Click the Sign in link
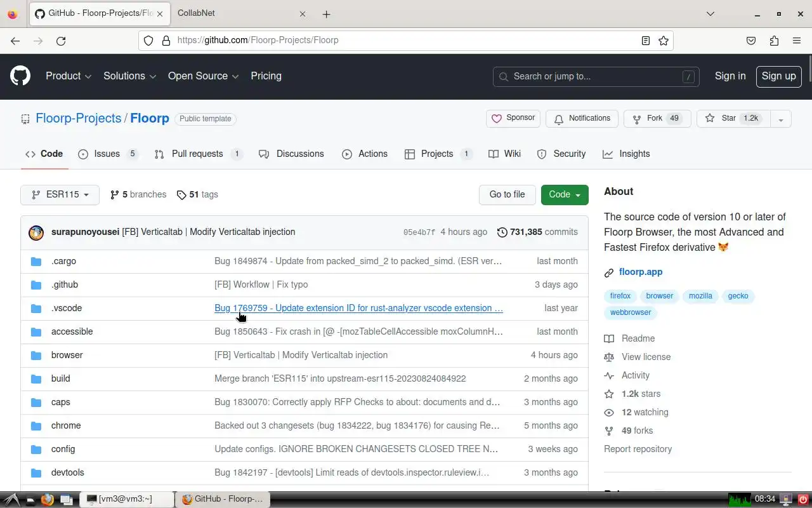 (730, 76)
